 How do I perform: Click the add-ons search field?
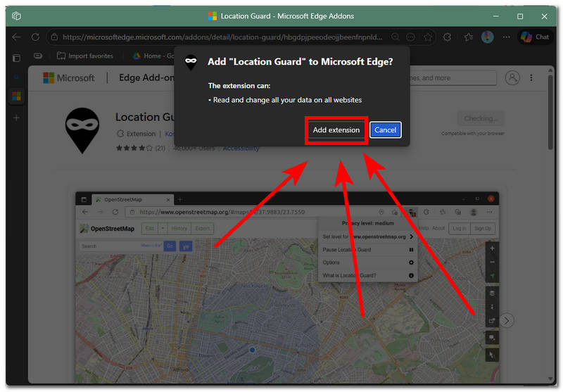[453, 78]
